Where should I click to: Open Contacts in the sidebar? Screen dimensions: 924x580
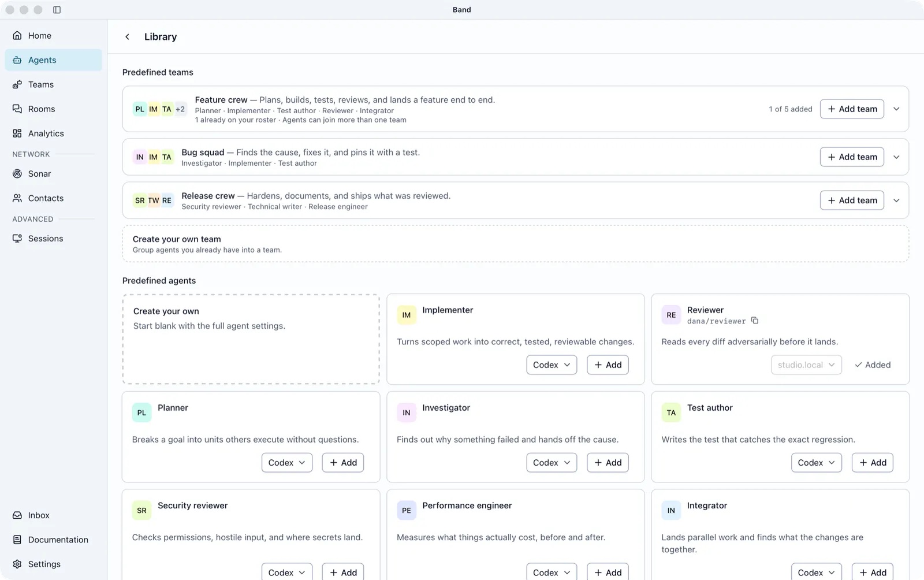(x=53, y=198)
